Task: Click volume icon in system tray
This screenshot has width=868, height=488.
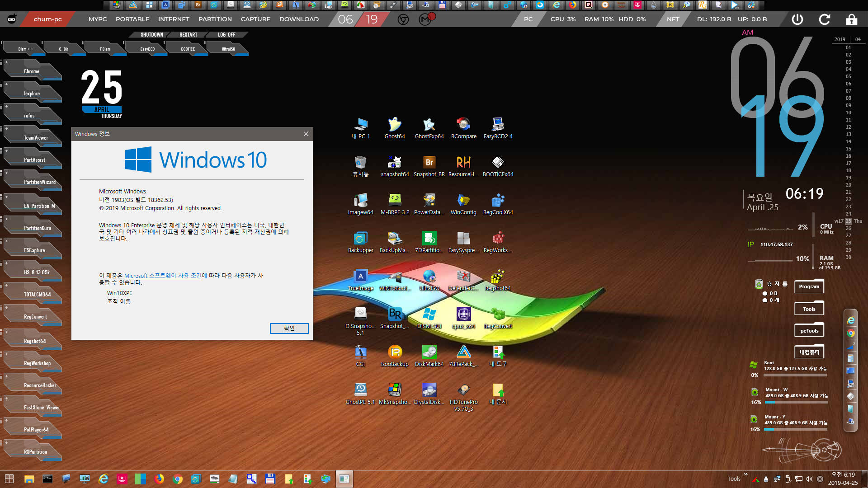Action: [809, 479]
